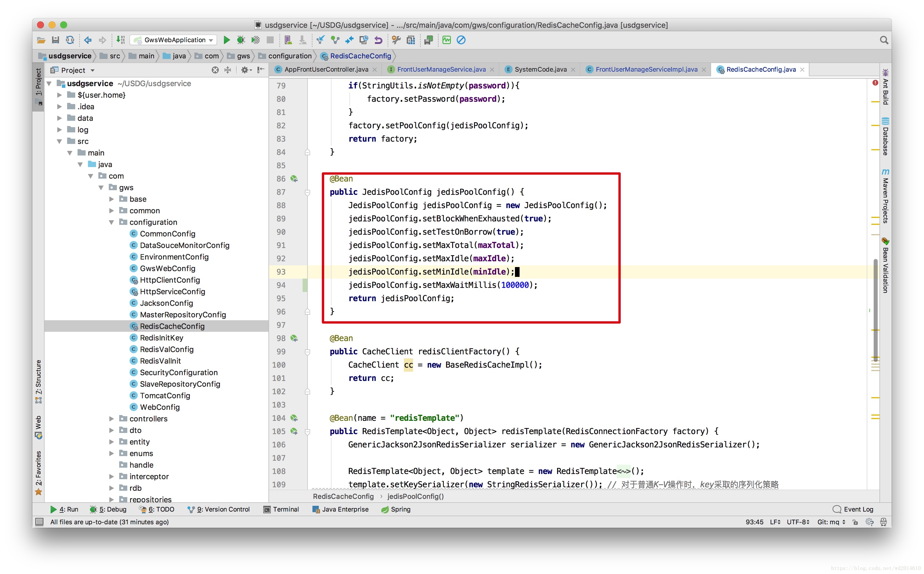Switch to the SystemCode.java tab
This screenshot has height=574, width=924.
(540, 69)
